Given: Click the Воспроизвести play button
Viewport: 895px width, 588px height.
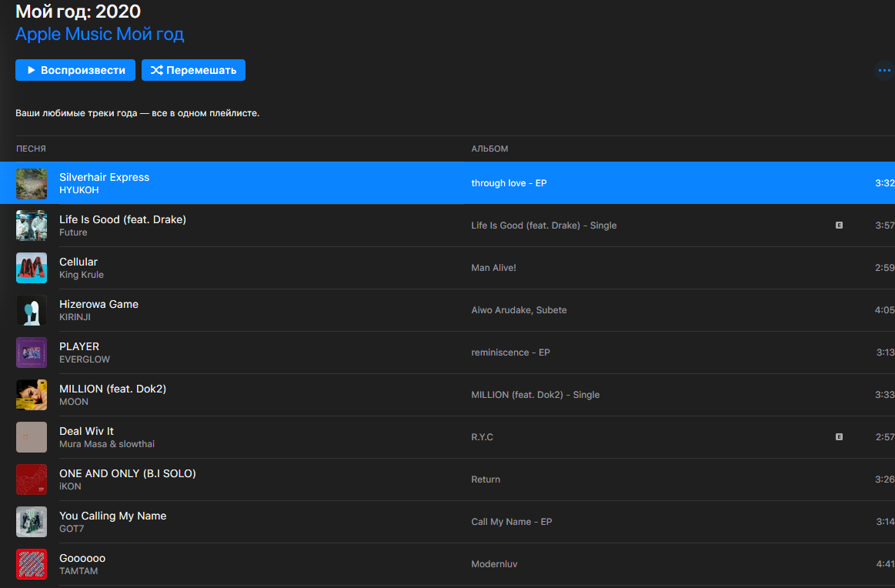Looking at the screenshot, I should coord(75,70).
